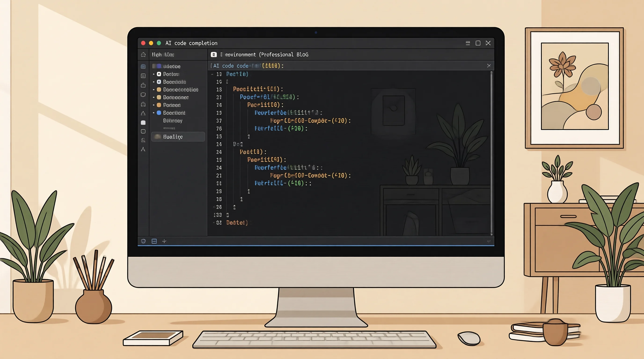Click line number 37 in the gutter
The width and height of the screenshot is (644, 359).
pyautogui.click(x=219, y=121)
